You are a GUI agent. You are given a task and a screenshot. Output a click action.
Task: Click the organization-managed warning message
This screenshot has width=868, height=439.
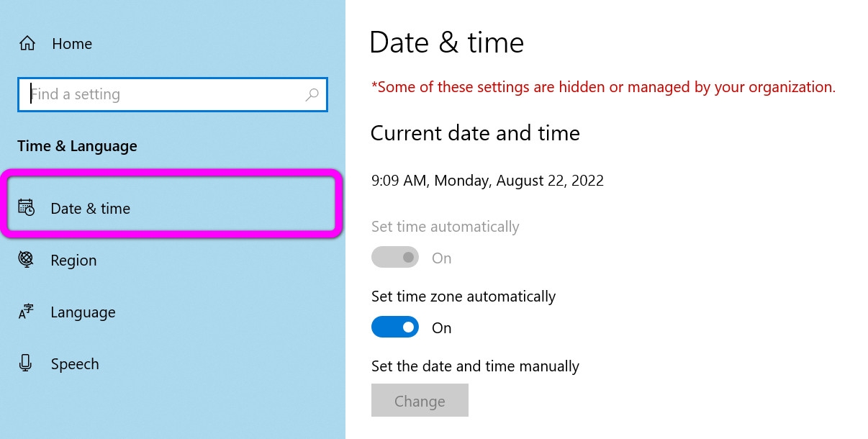pos(602,86)
